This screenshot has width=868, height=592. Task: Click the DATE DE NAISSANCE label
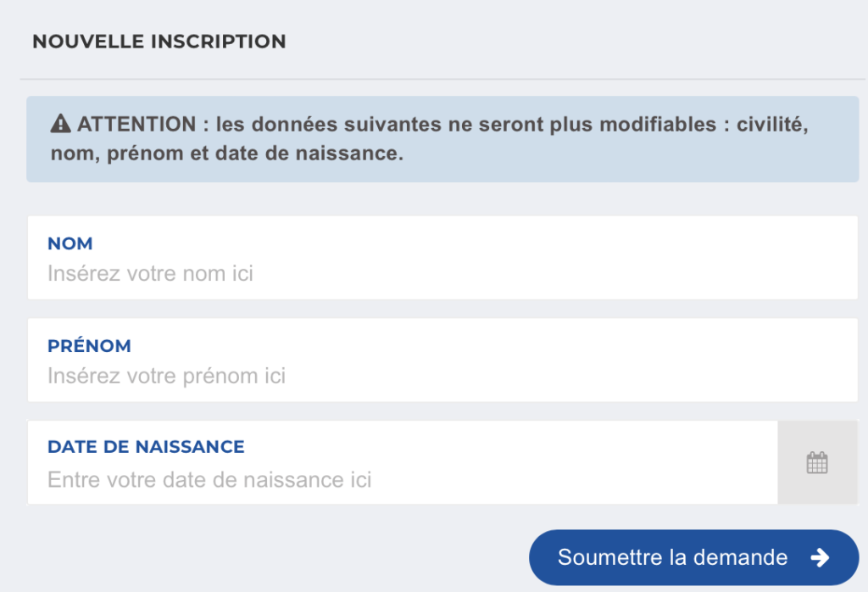146,447
